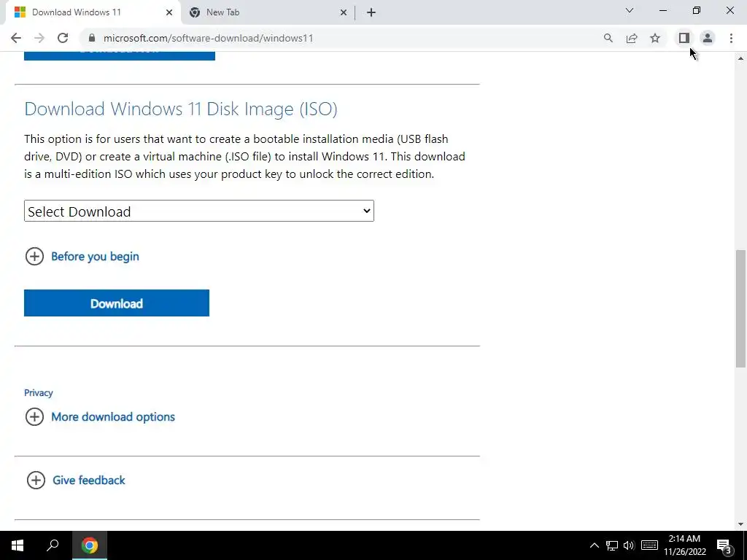Open the Chrome profile avatar icon
Image resolution: width=747 pixels, height=560 pixels.
pos(708,38)
